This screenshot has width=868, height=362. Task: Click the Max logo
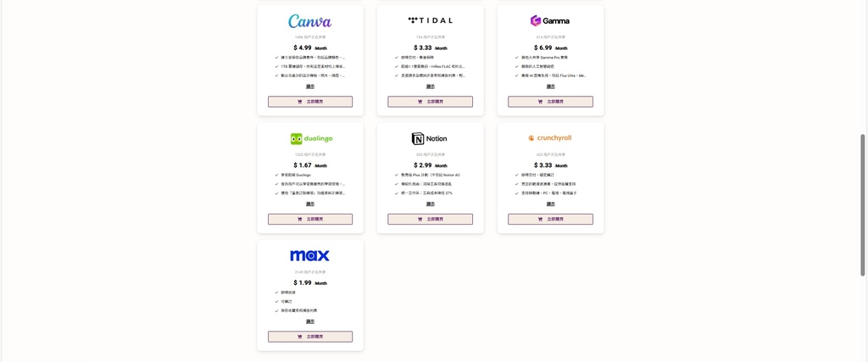pyautogui.click(x=310, y=256)
